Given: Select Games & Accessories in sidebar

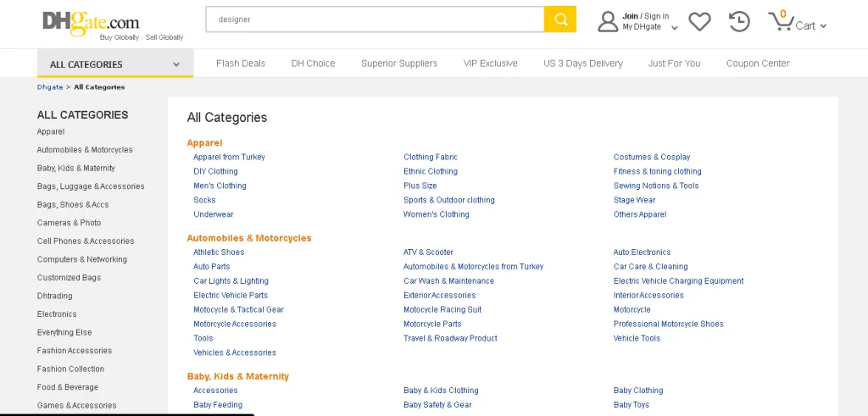Looking at the screenshot, I should tap(77, 406).
